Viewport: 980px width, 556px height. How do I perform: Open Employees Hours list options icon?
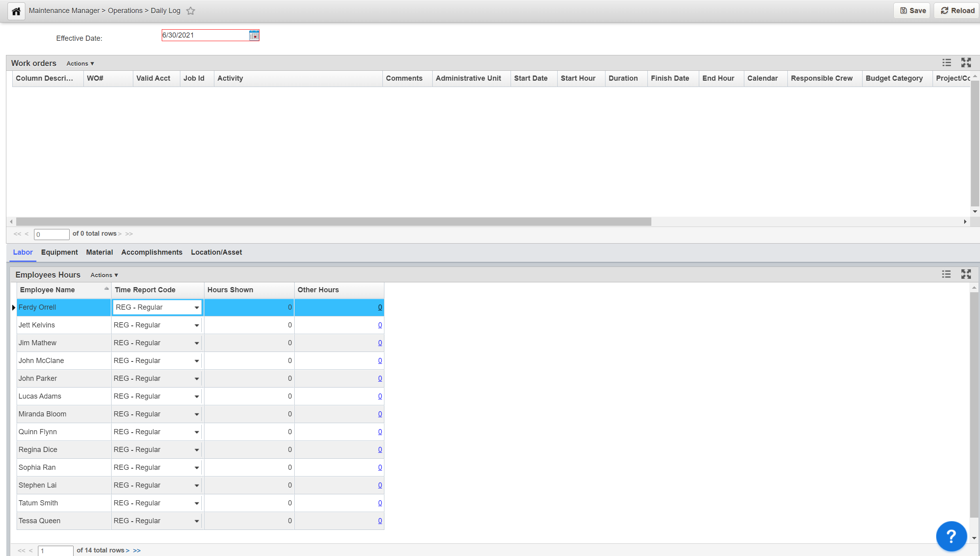[x=946, y=274]
